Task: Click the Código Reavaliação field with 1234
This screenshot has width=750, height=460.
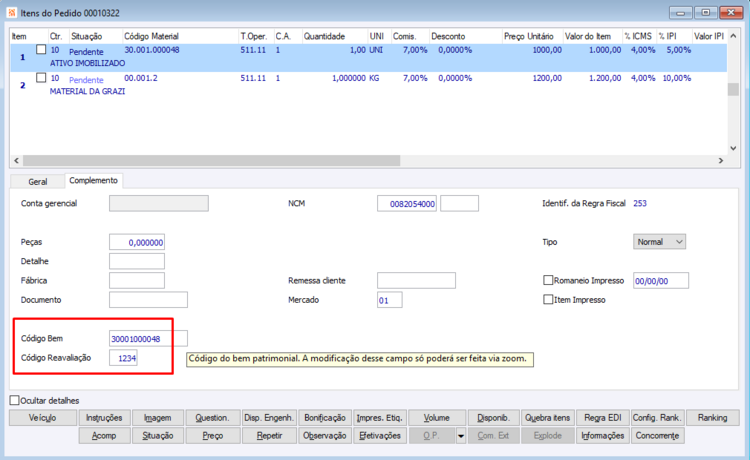Action: tap(123, 358)
